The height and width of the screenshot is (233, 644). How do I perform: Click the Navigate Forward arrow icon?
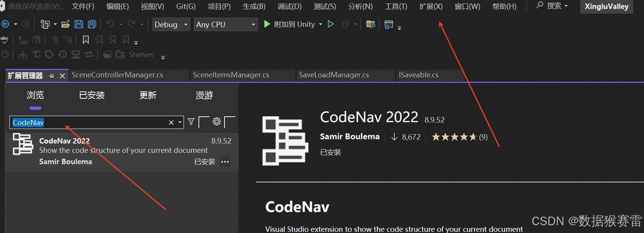pyautogui.click(x=26, y=24)
